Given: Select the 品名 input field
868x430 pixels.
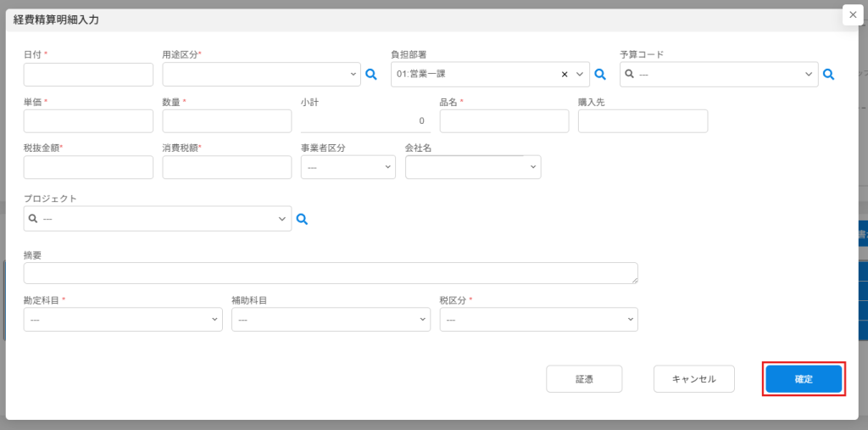Looking at the screenshot, I should point(504,121).
